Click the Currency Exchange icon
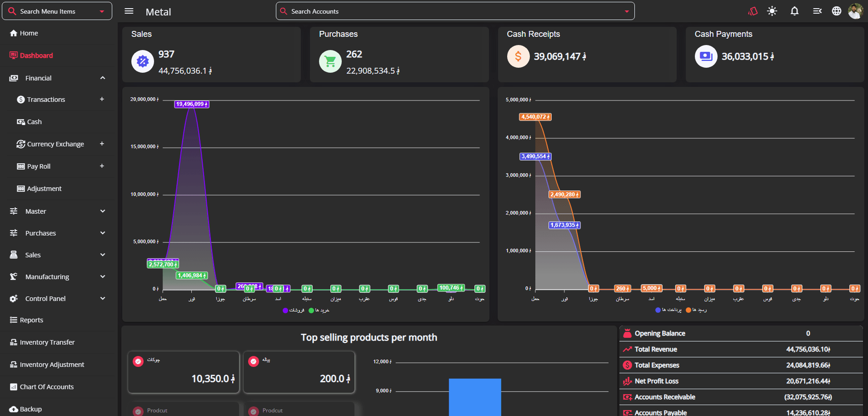The height and width of the screenshot is (416, 868). pos(20,144)
